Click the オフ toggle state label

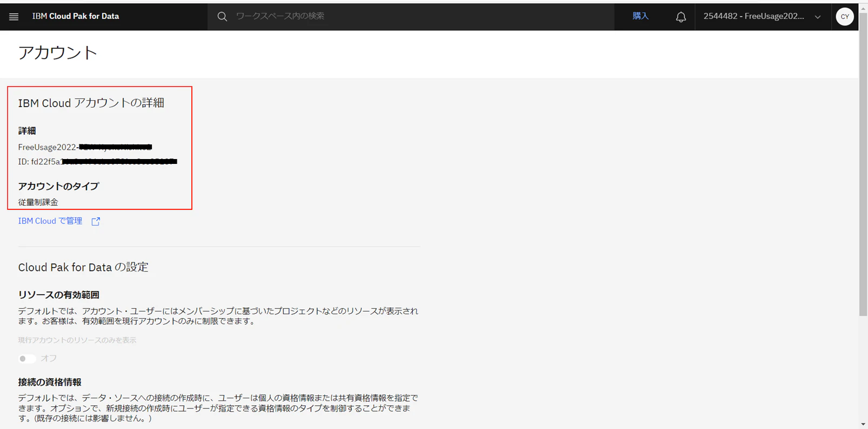tap(49, 359)
